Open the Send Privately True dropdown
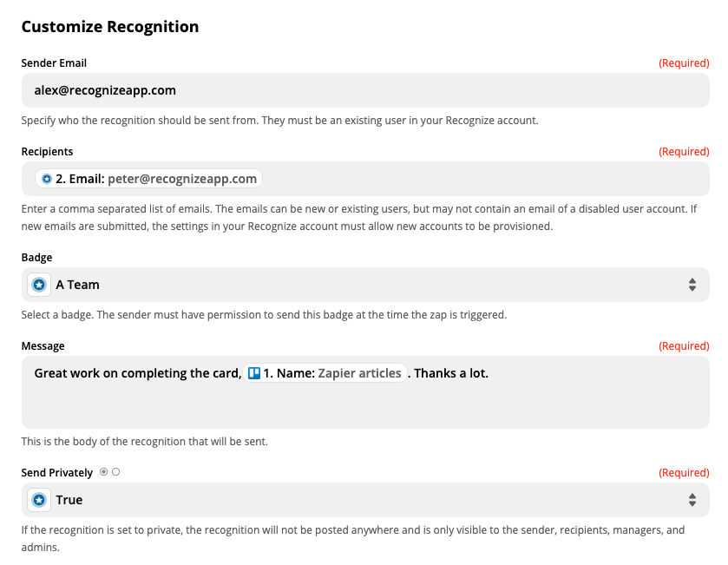Screen dimensions: 728x565 [364, 499]
